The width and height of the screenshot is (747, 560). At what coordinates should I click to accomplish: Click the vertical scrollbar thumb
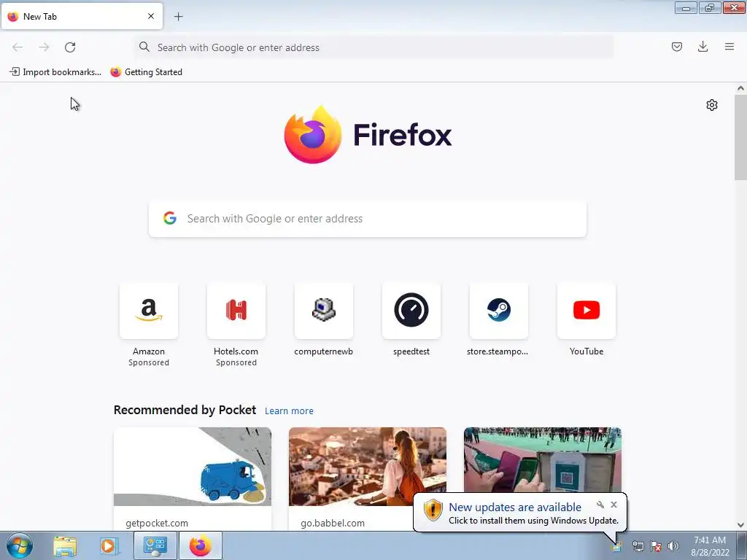click(x=740, y=137)
